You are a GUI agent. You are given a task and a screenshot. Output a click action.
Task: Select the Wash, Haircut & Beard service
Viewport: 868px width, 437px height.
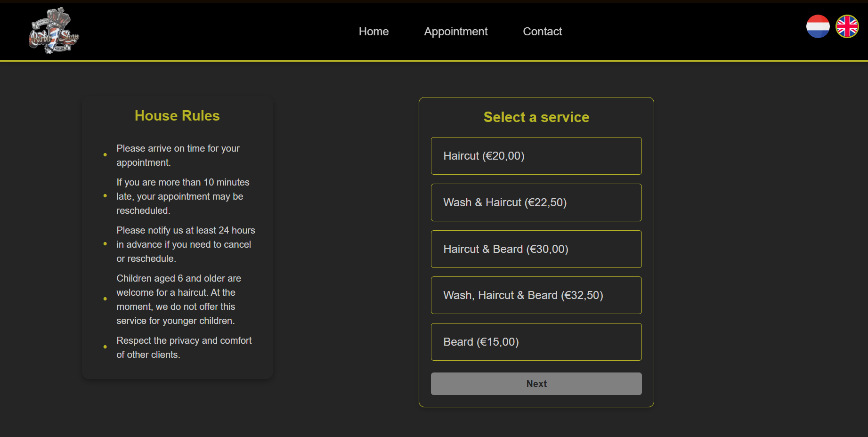click(x=536, y=295)
